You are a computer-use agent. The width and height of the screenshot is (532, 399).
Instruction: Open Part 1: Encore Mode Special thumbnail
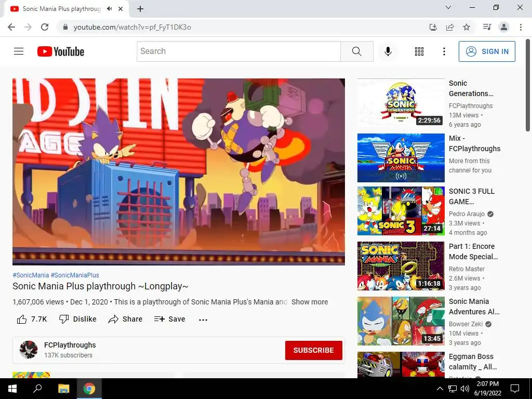[401, 265]
